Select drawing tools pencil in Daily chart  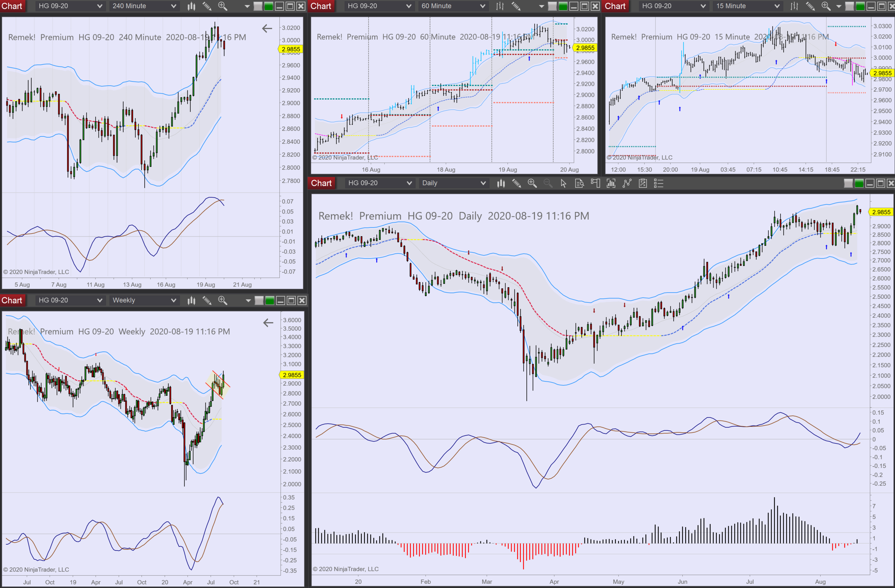516,183
